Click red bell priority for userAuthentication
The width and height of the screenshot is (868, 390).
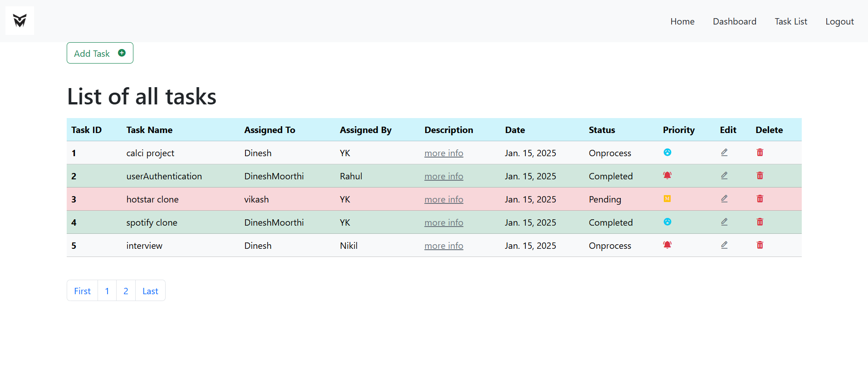click(x=667, y=176)
